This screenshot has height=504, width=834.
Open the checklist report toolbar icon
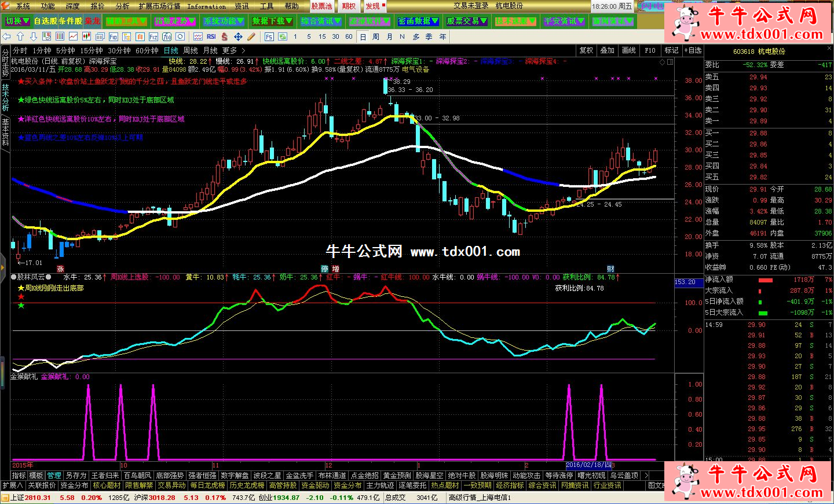(46, 36)
